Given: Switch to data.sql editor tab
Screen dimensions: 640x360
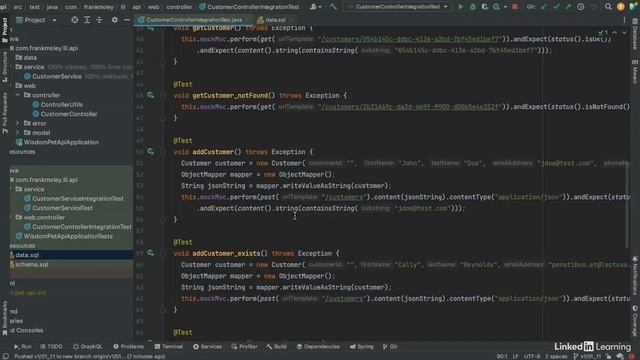Looking at the screenshot, I should pos(275,20).
